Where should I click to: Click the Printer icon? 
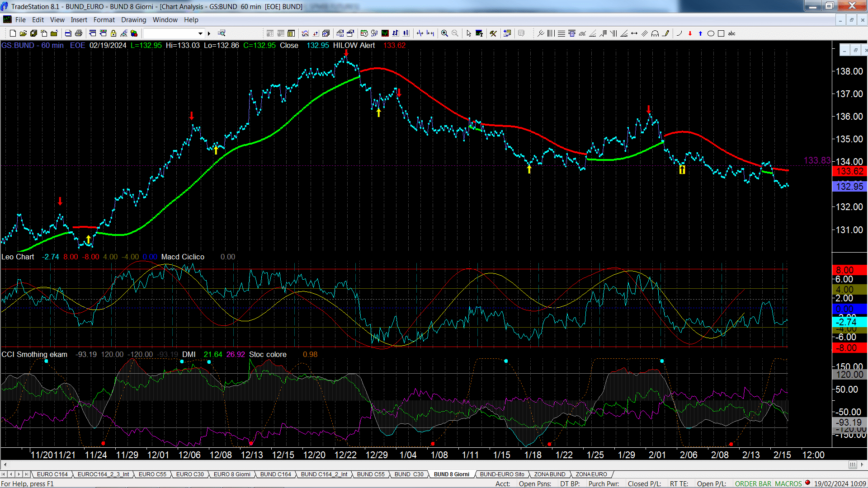79,33
